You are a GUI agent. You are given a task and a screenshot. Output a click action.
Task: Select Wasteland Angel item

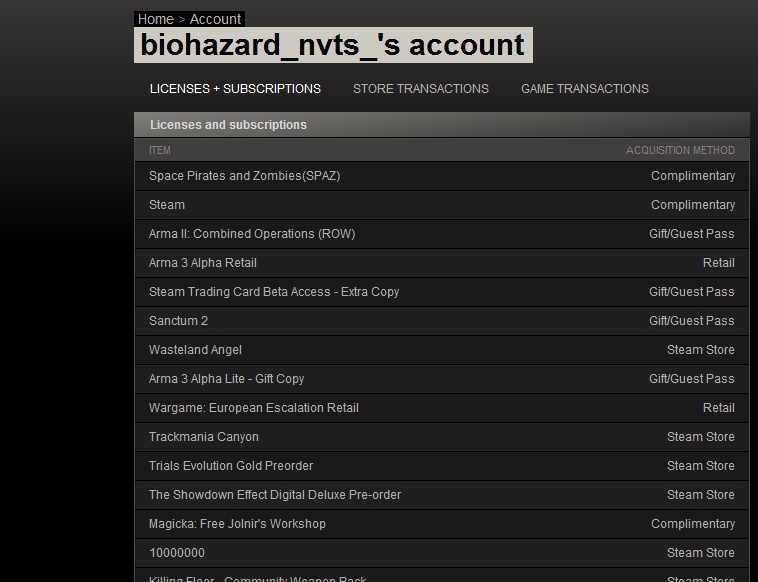195,350
